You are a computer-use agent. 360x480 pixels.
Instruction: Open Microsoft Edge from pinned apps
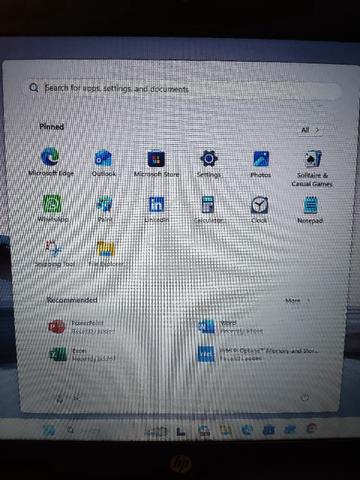click(x=51, y=161)
